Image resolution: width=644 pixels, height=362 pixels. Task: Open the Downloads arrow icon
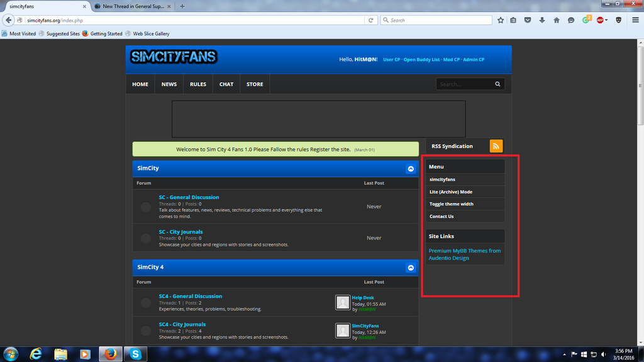(542, 20)
